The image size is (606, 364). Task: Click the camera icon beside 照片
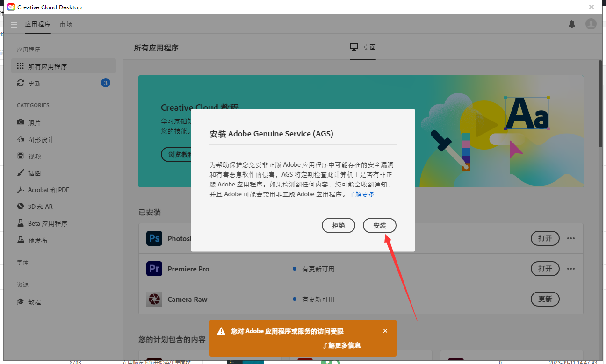21,122
